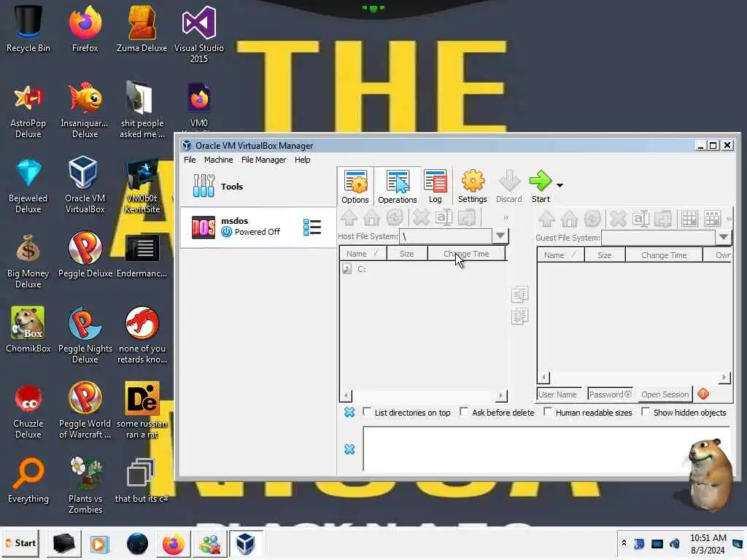The height and width of the screenshot is (560, 747).
Task: Switch to VirtualBox taskbar button
Action: (245, 544)
